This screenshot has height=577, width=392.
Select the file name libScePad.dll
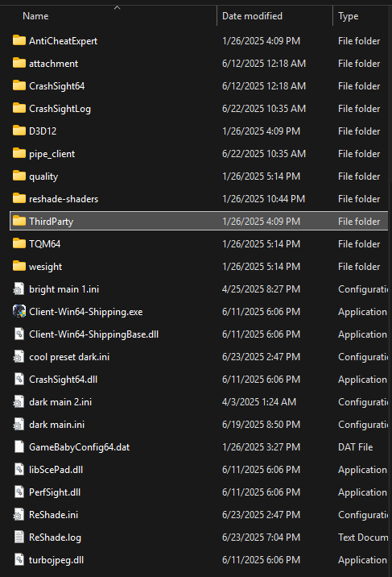click(x=56, y=470)
